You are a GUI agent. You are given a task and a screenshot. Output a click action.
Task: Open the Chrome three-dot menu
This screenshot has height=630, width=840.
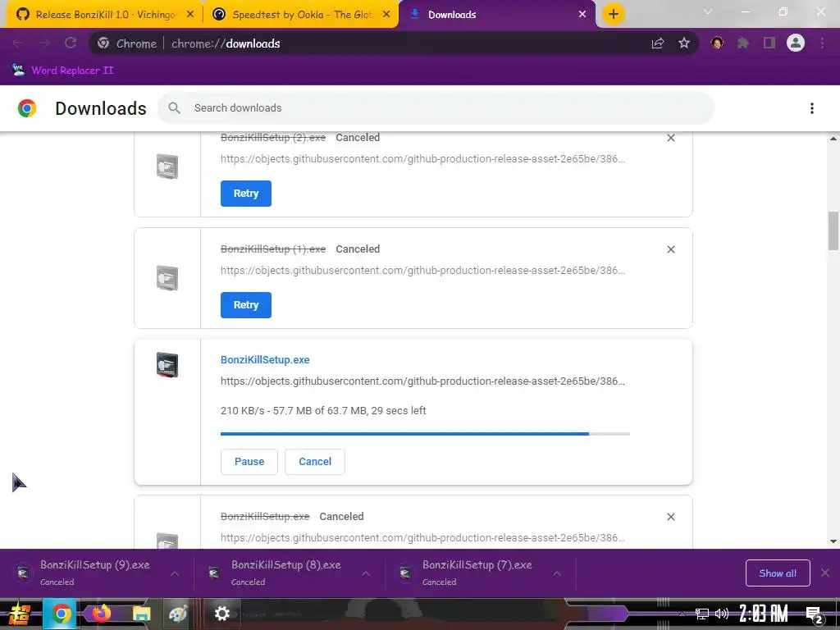pyautogui.click(x=822, y=43)
